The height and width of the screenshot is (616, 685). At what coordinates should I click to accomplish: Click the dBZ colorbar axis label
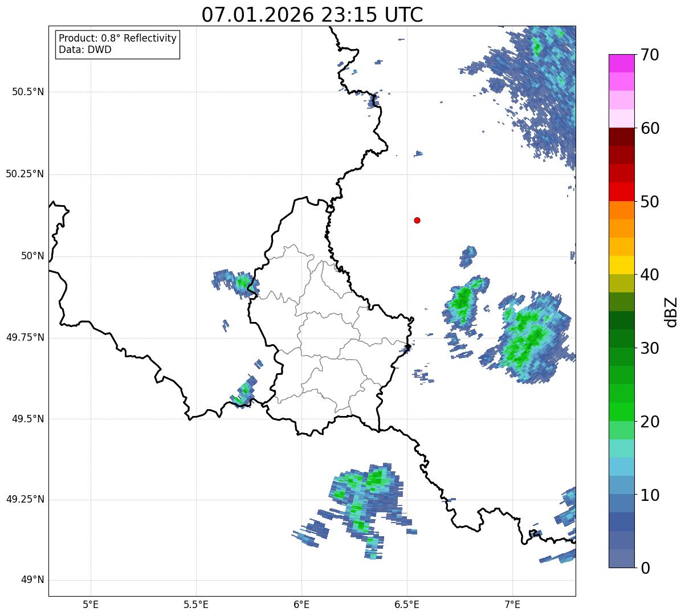(671, 311)
